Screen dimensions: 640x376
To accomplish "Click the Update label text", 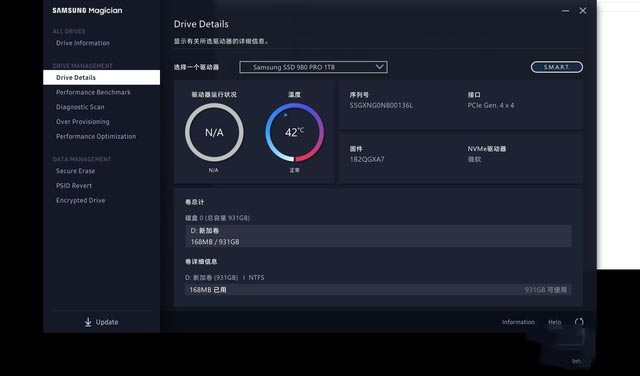I will [x=107, y=322].
